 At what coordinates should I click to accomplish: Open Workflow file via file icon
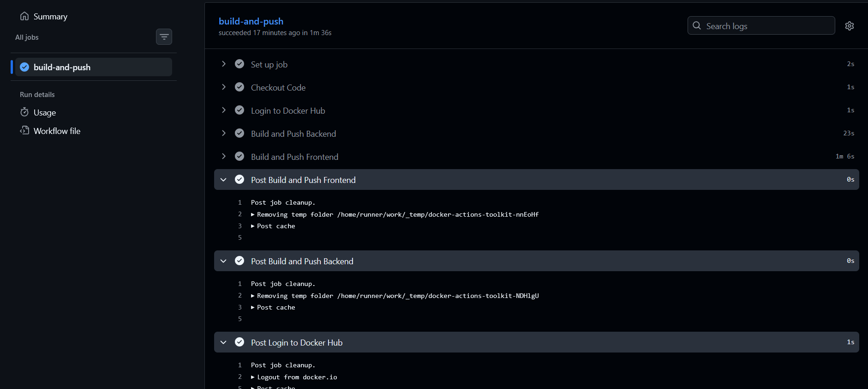click(24, 131)
